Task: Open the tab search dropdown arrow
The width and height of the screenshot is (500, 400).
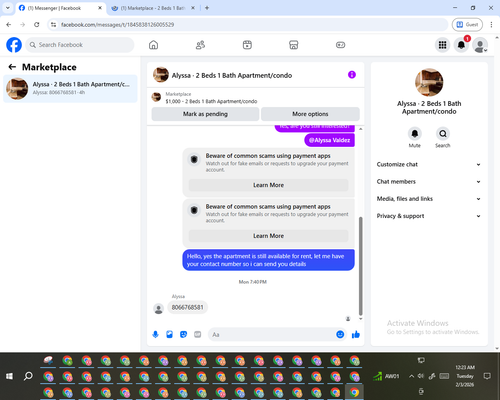Action: click(8, 8)
